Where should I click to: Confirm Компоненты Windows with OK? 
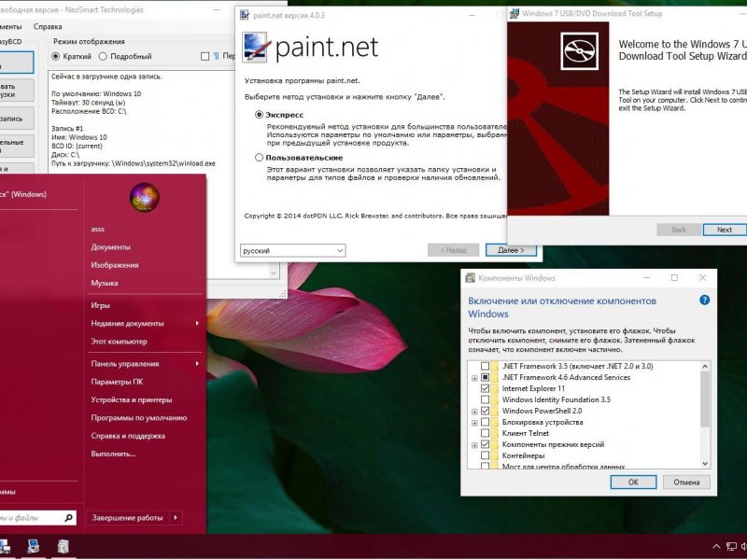click(x=633, y=482)
